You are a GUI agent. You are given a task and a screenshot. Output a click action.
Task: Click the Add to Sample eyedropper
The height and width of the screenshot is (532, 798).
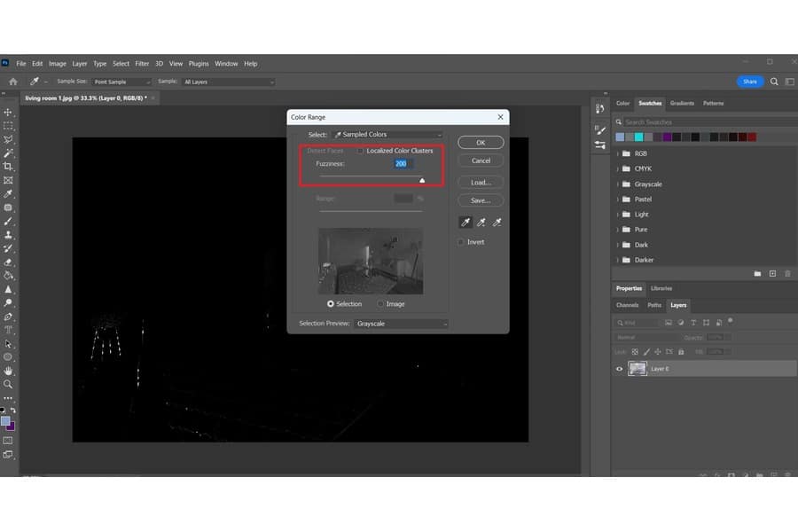481,222
